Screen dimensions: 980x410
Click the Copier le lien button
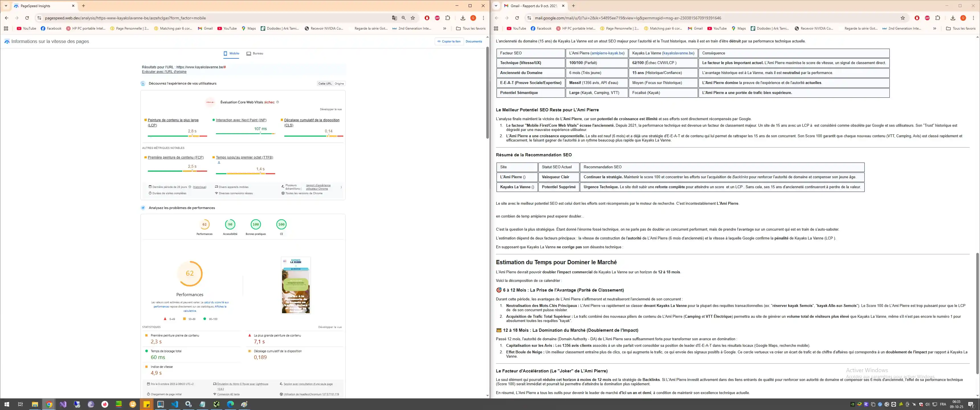pos(449,42)
